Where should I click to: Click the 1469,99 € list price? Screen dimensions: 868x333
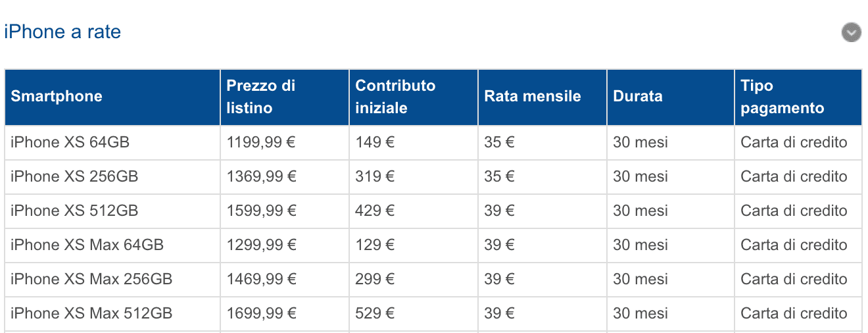pos(262,279)
